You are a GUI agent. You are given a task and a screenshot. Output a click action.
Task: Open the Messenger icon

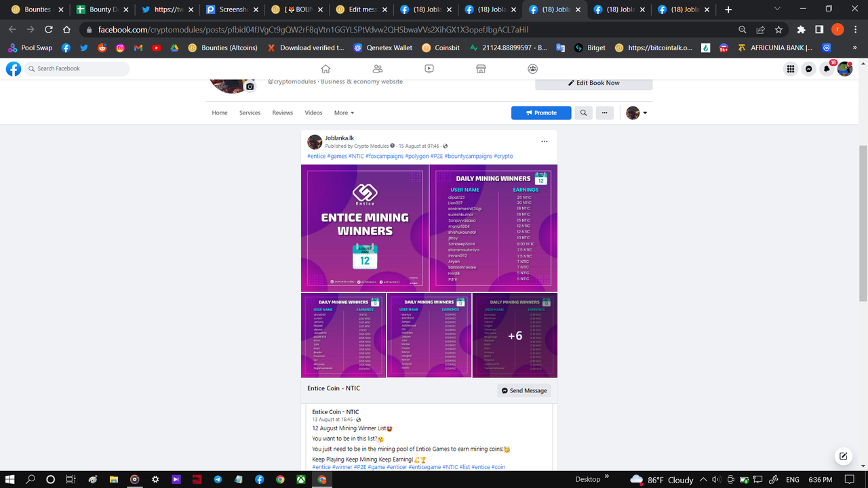click(x=808, y=68)
